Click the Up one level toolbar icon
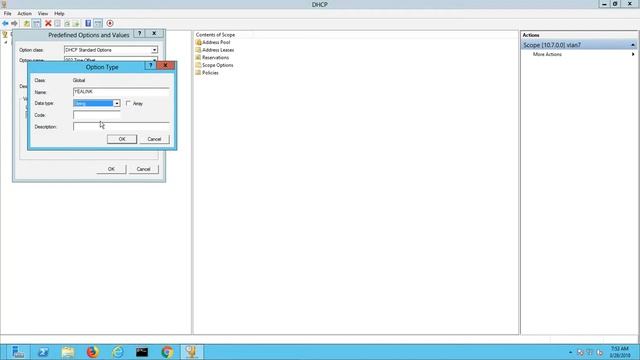The image size is (640, 360). point(27,23)
